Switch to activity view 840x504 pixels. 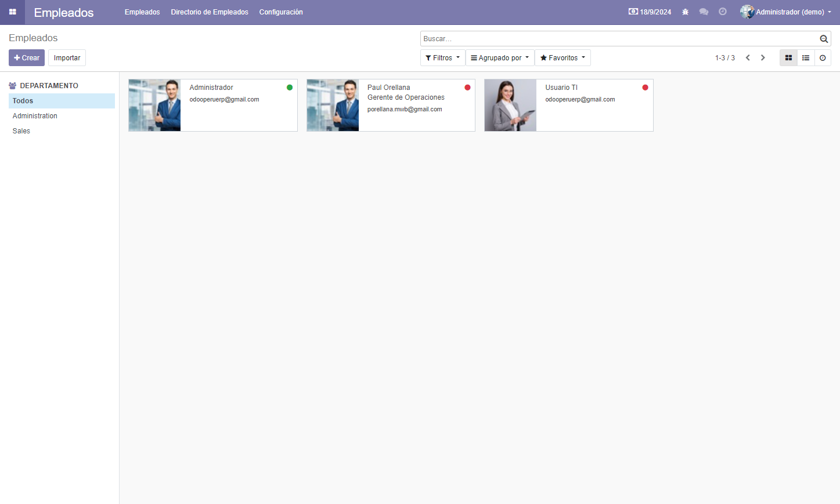(x=823, y=58)
